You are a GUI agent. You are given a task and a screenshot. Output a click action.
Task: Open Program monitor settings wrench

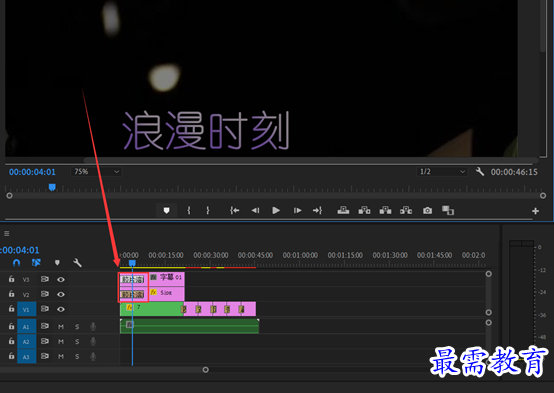(479, 172)
